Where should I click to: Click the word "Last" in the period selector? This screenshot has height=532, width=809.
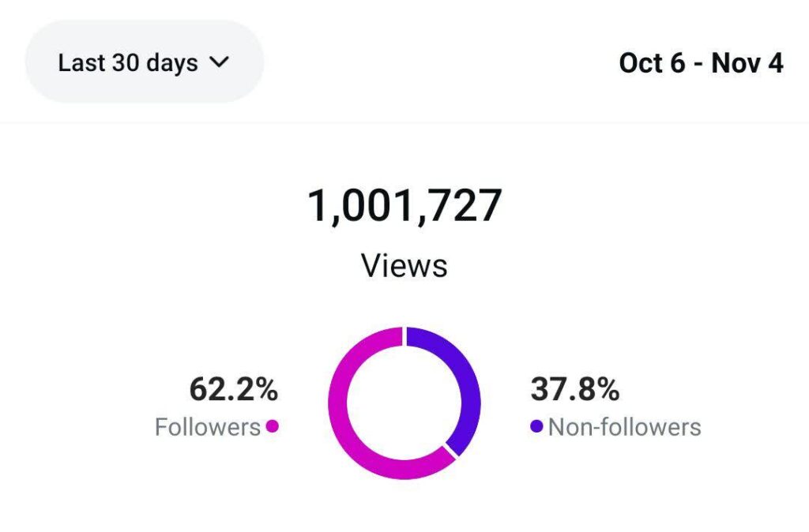pos(81,63)
